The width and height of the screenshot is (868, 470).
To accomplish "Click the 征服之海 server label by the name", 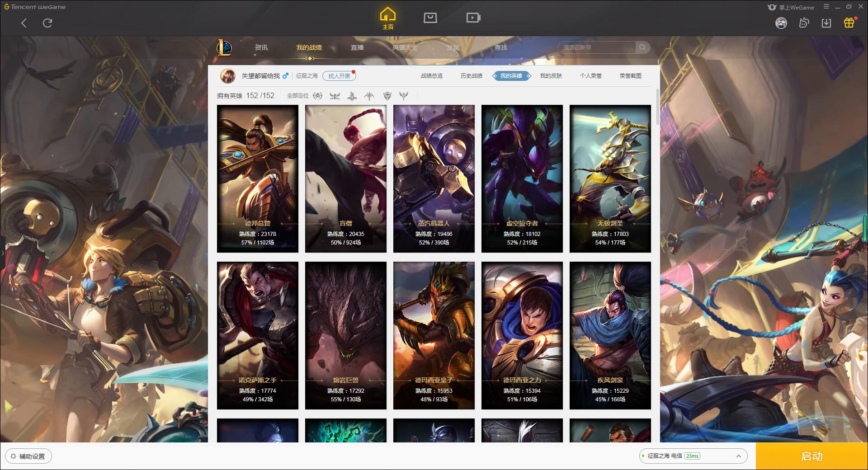I will pos(307,76).
